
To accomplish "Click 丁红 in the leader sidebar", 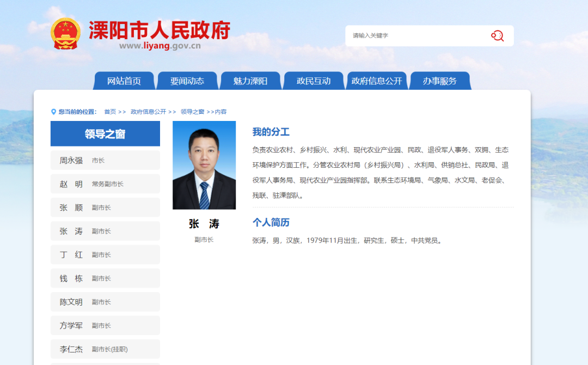I will click(105, 254).
